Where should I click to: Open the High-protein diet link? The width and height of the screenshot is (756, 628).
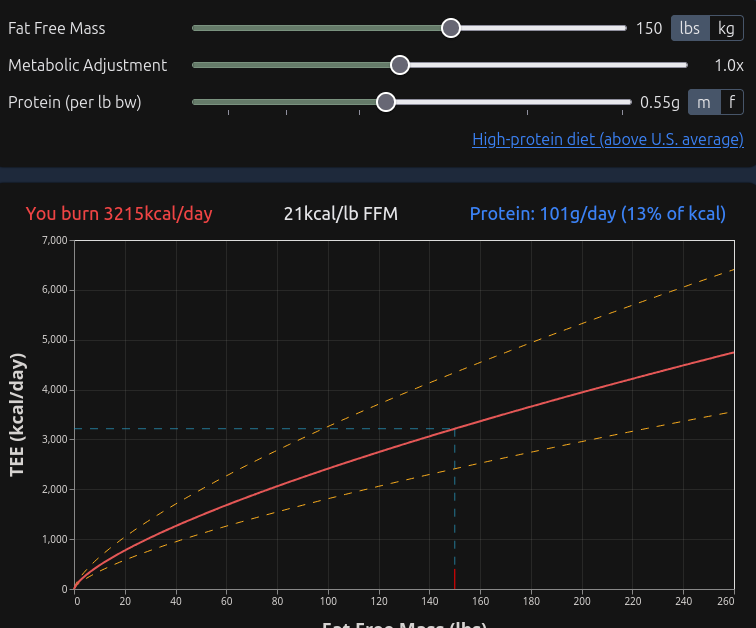tap(608, 139)
